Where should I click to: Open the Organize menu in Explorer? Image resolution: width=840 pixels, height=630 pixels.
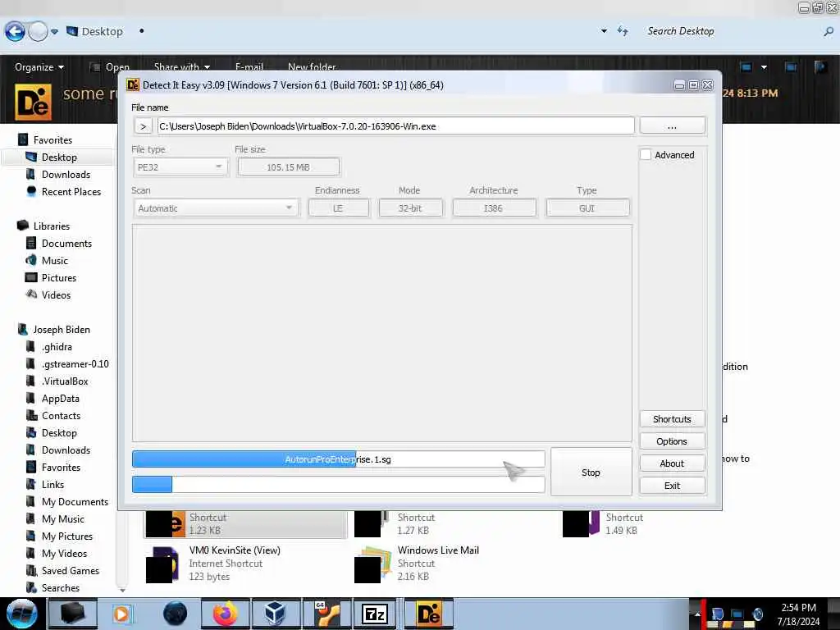click(39, 67)
